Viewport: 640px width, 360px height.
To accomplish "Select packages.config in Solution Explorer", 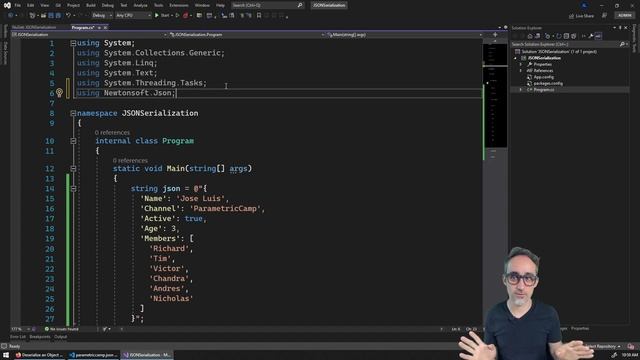I will point(548,83).
